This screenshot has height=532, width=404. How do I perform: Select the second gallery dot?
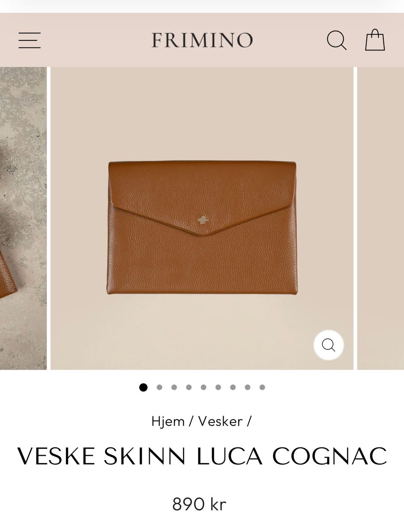click(159, 387)
